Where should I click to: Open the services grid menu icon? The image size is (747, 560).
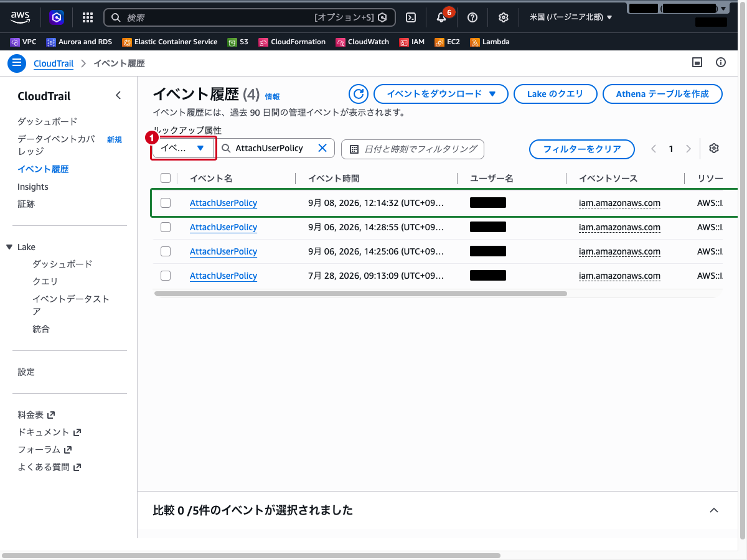(88, 17)
